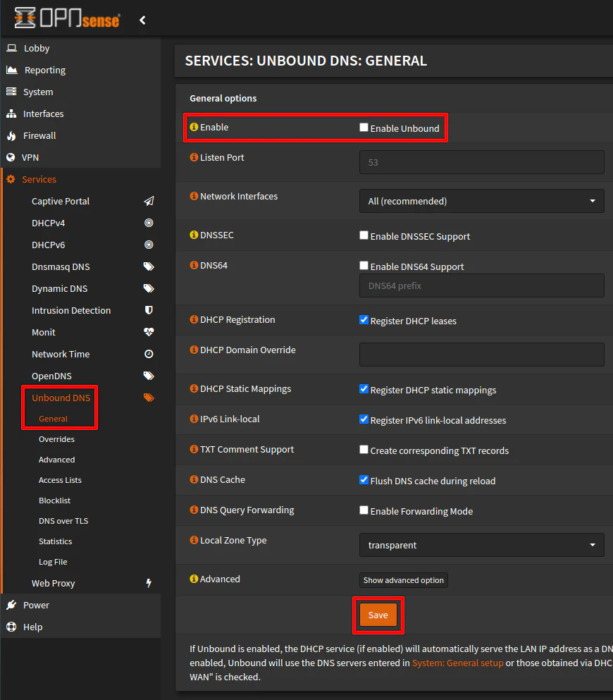Image resolution: width=613 pixels, height=700 pixels.
Task: Collapse the Services menu
Action: pyautogui.click(x=80, y=179)
